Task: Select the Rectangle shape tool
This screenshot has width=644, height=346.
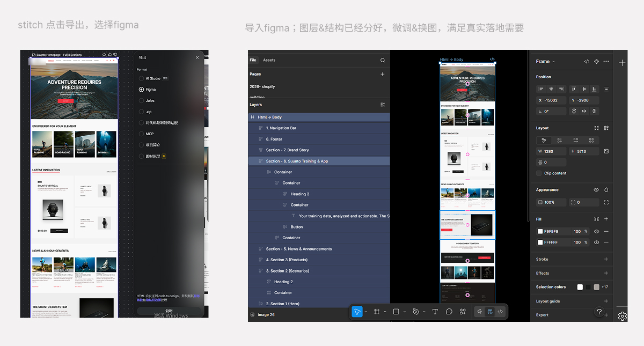Action: 396,312
